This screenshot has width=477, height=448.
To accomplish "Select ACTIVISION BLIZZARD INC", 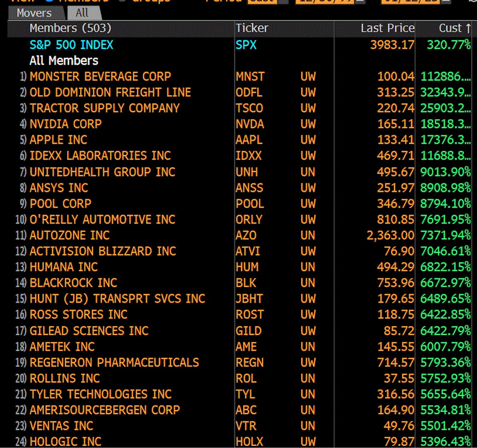I will [103, 251].
